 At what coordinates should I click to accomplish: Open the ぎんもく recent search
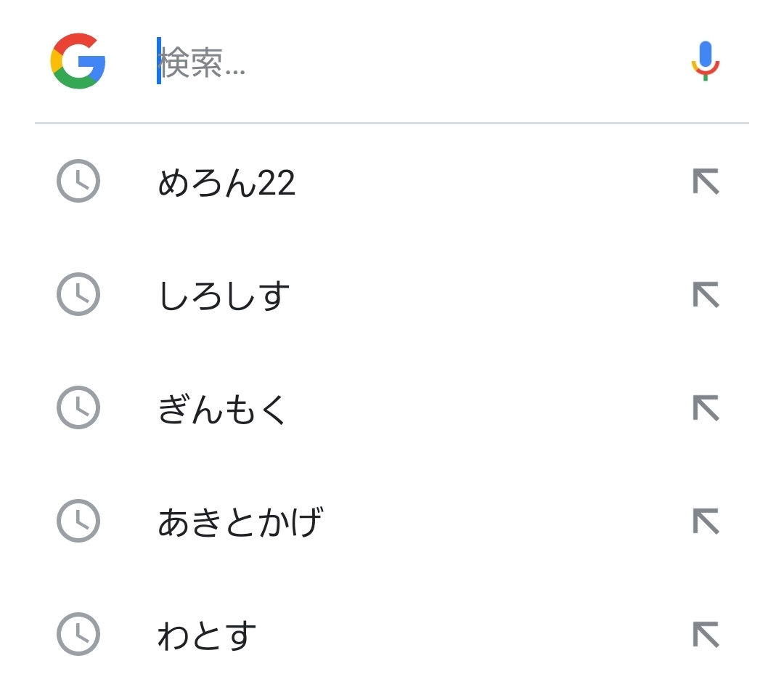click(222, 409)
